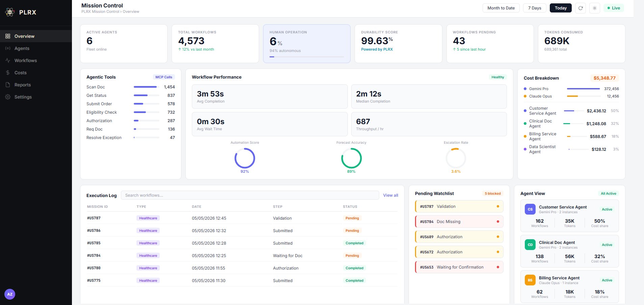Click the Search workflows input field
The width and height of the screenshot is (644, 305).
pyautogui.click(x=250, y=195)
